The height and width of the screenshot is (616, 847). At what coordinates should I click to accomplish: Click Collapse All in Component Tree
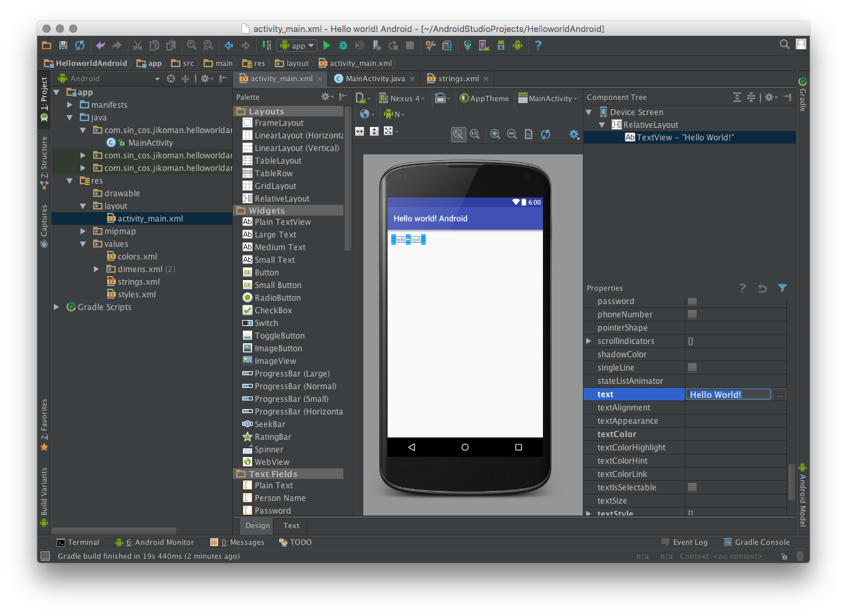(751, 97)
